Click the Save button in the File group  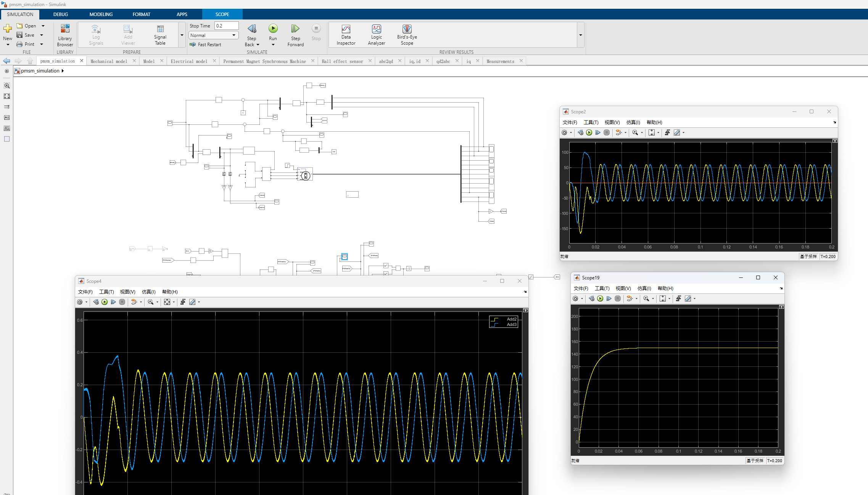[25, 35]
